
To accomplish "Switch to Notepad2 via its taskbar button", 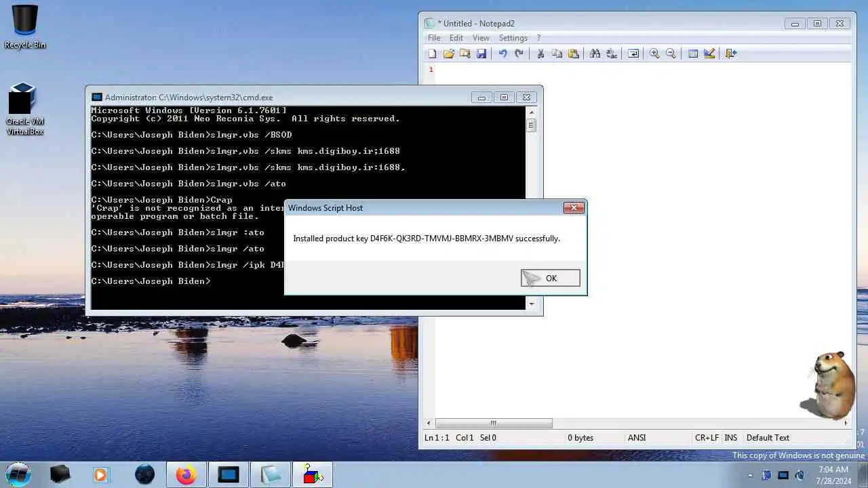I will click(271, 474).
